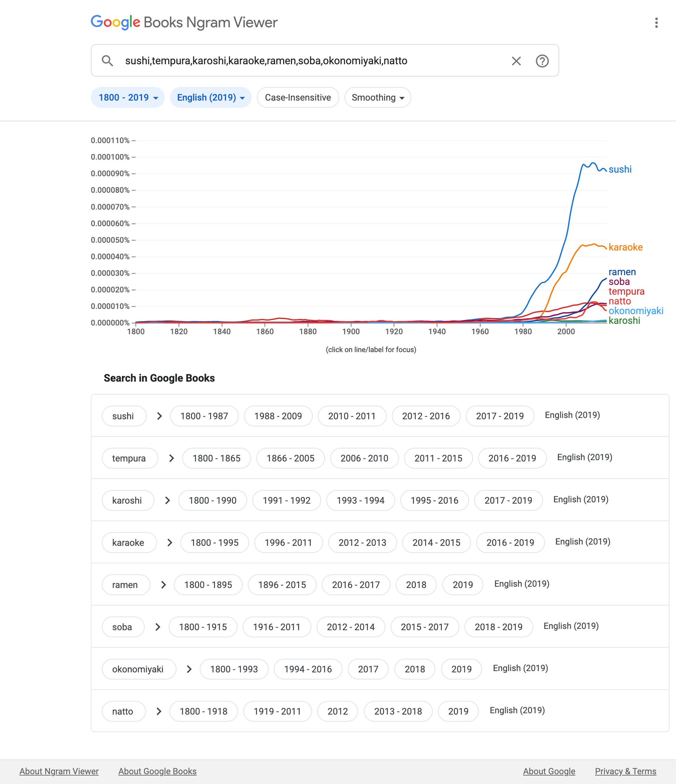Search okonomiyaki in 1800 - 1993
This screenshot has width=676, height=784.
click(234, 669)
